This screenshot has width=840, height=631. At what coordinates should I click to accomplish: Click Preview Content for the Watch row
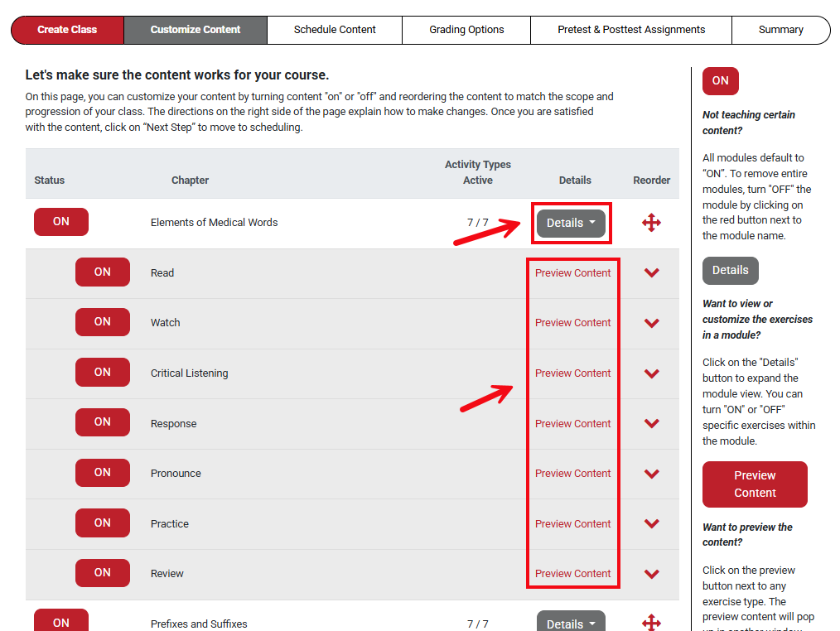coord(572,322)
